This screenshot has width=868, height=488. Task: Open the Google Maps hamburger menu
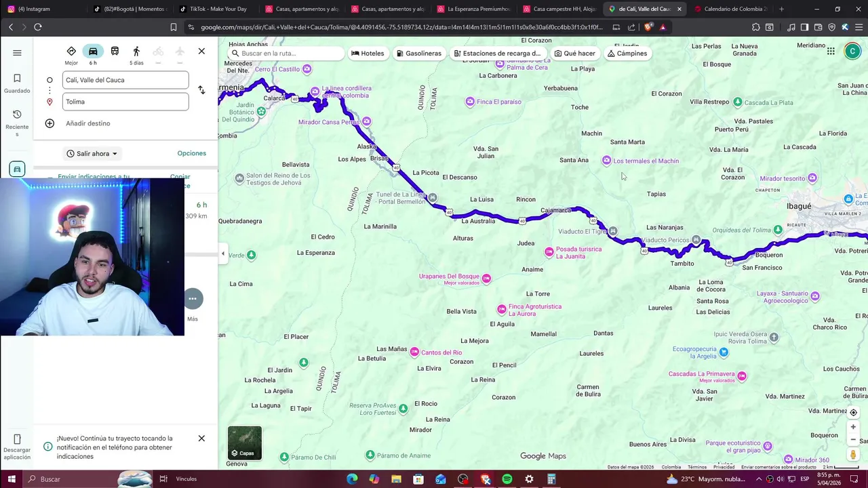17,53
